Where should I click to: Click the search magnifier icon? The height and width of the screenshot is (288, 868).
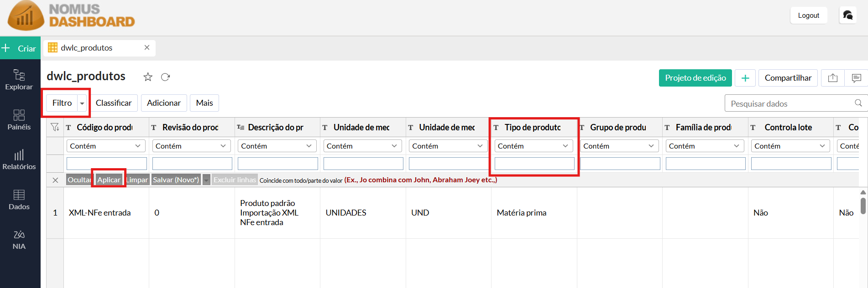[858, 103]
